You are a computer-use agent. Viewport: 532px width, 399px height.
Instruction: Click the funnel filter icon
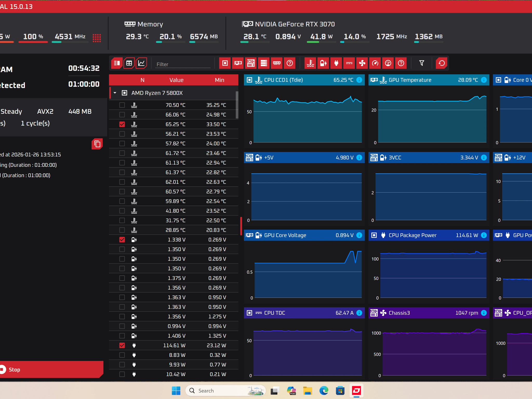[422, 63]
